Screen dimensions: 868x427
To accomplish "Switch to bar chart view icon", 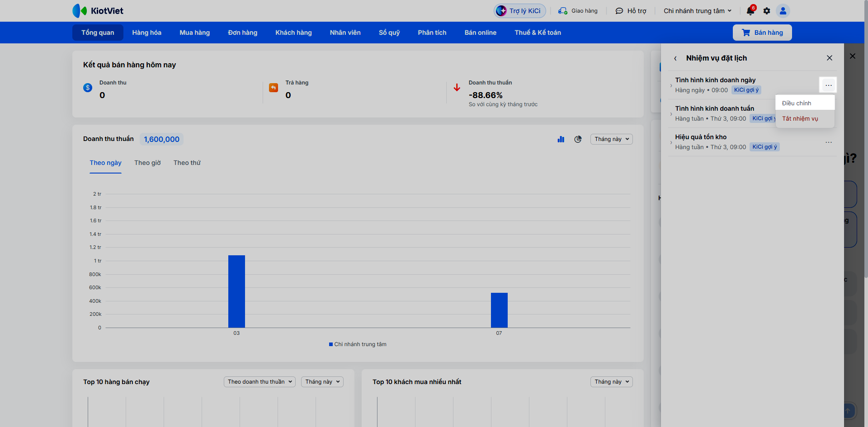I will point(561,139).
